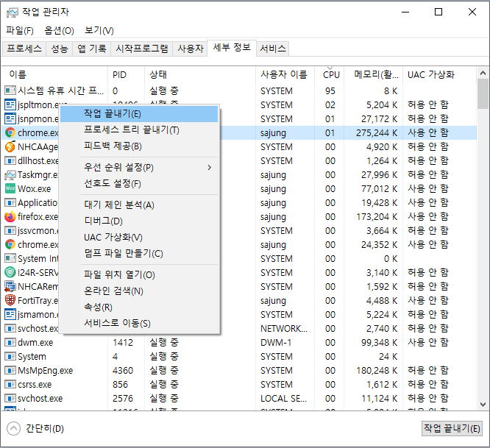Switch to the 앱 기록 tab

tap(91, 49)
